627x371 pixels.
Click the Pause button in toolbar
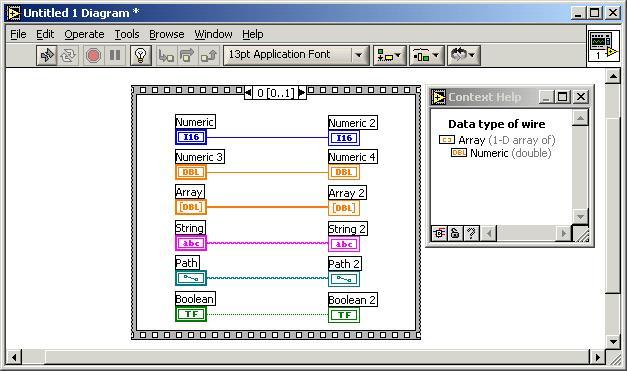(115, 55)
